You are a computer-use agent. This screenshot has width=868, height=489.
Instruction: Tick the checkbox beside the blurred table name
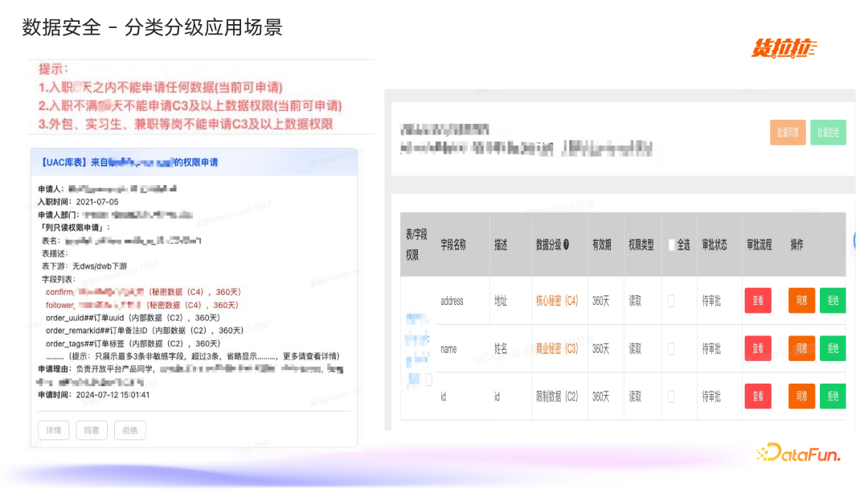pos(428,380)
